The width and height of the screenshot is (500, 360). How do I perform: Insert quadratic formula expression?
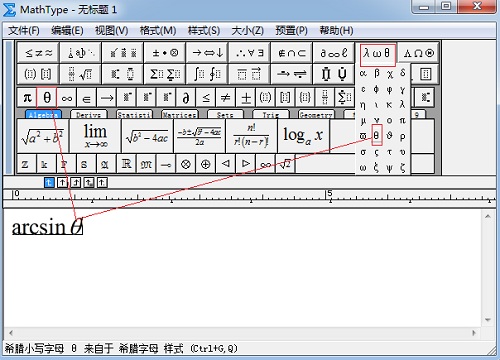click(x=199, y=136)
